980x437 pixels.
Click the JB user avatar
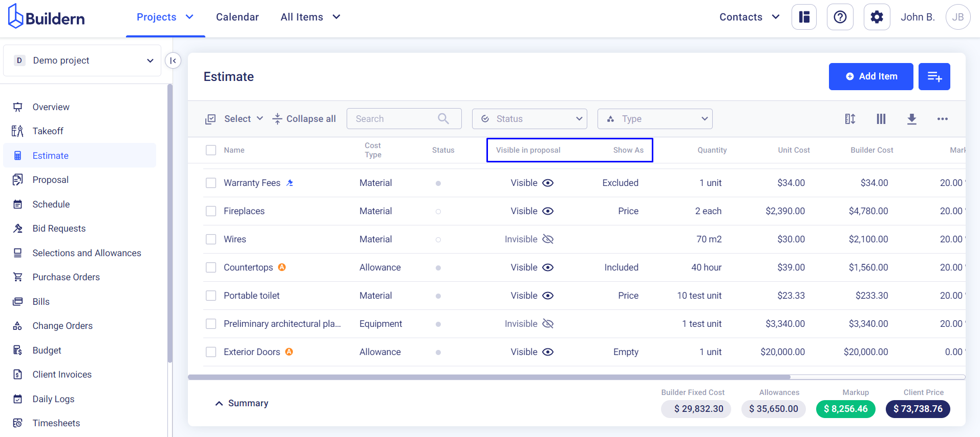tap(957, 17)
